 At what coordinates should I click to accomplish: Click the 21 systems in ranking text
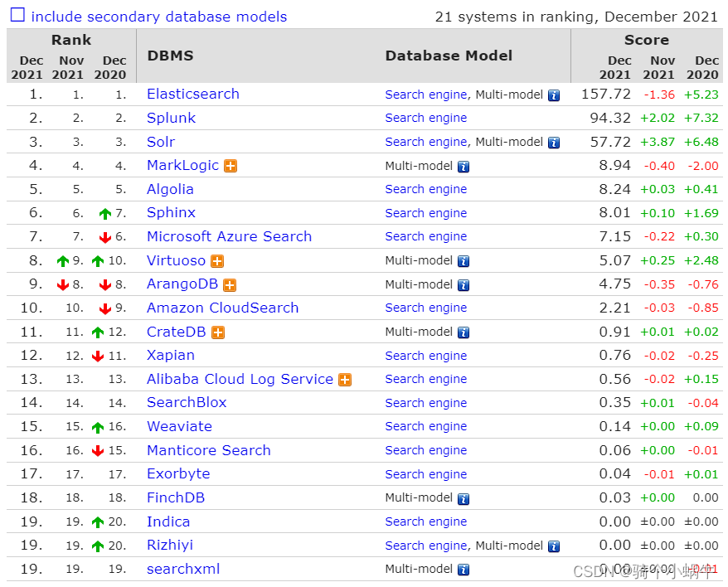(x=576, y=17)
